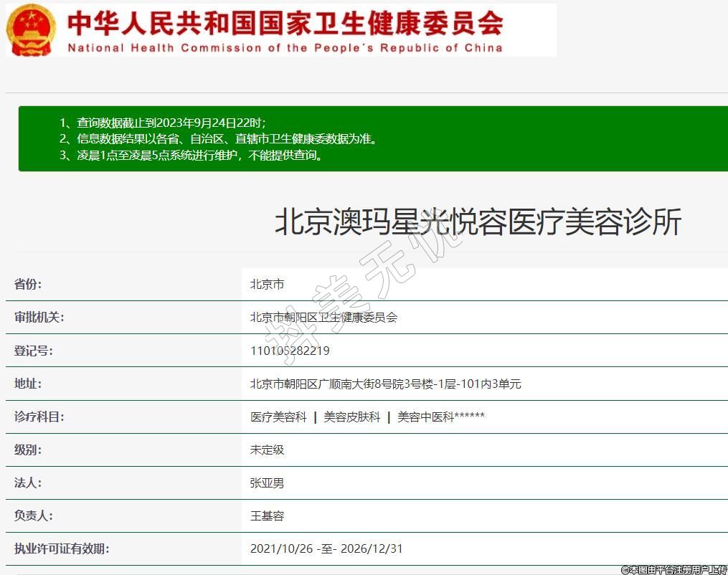This screenshot has width=728, height=575.
Task: Click the province value 北京市
Action: (267, 284)
